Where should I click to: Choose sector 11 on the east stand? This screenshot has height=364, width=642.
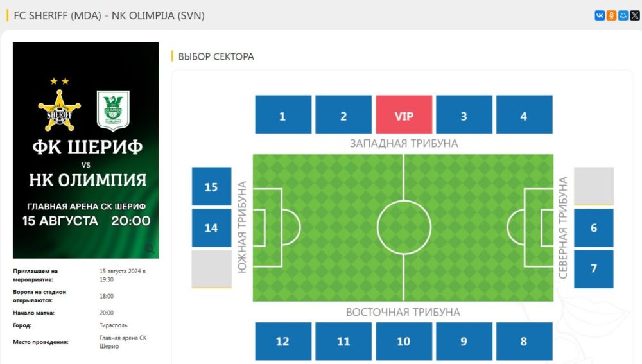343,341
